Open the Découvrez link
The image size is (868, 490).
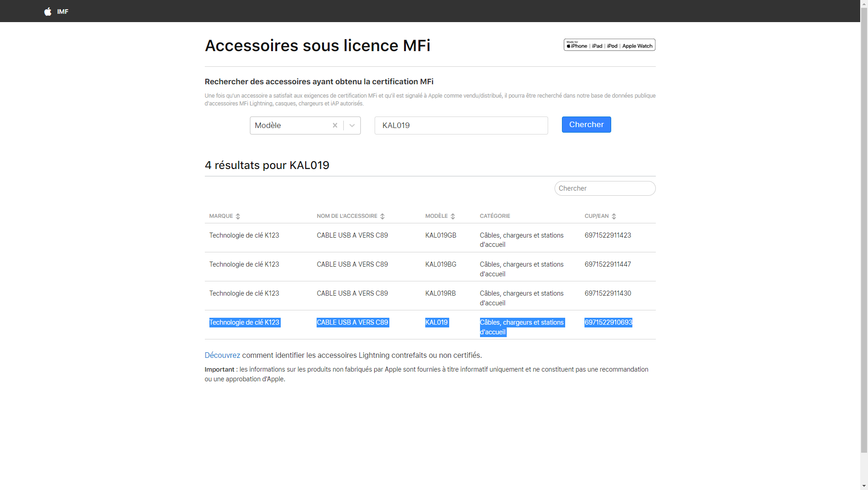pos(222,355)
